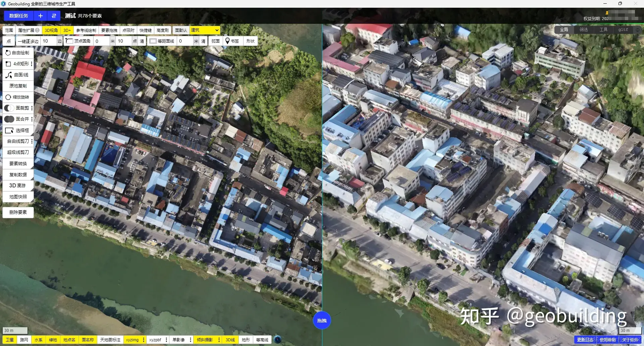Open the 快捷键 shortcuts menu

(146, 30)
